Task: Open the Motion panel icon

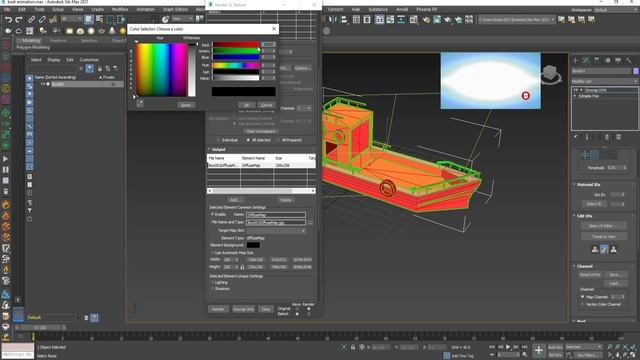Action: point(607,60)
